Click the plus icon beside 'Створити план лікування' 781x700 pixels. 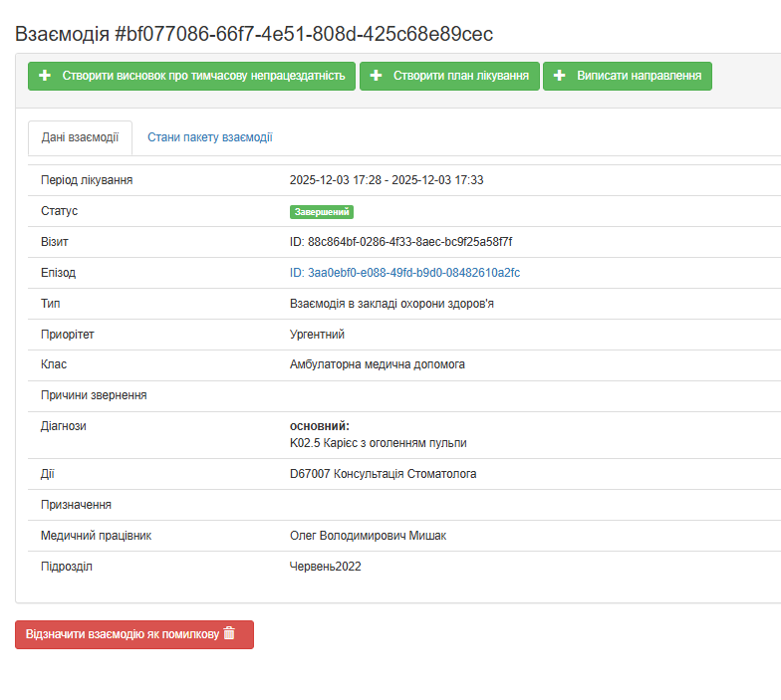click(376, 76)
